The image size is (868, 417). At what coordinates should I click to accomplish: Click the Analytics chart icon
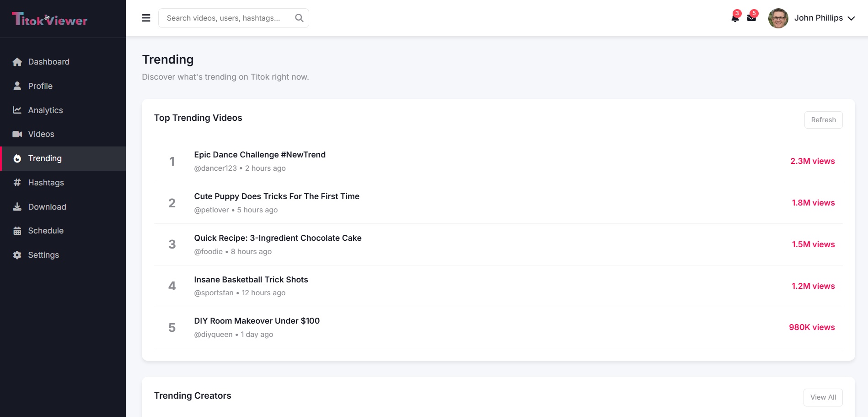[x=17, y=110]
